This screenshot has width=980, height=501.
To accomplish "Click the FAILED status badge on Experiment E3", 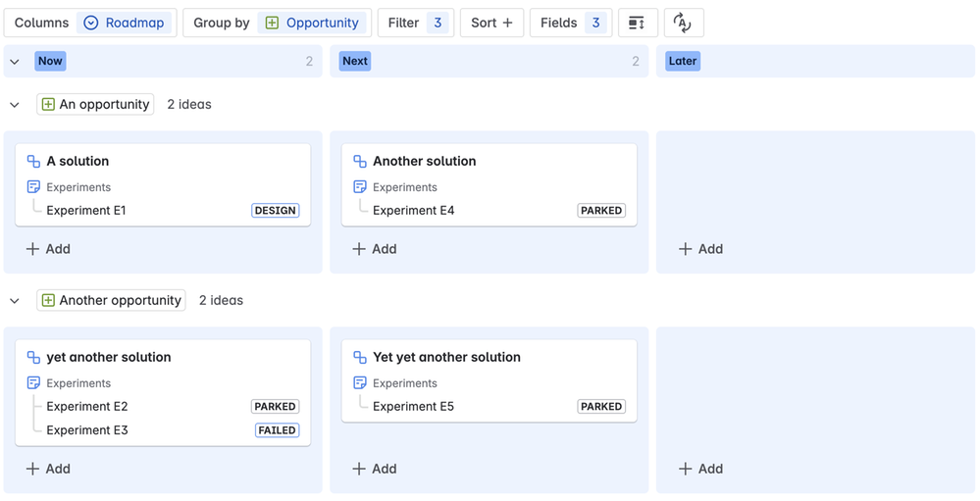I will click(x=278, y=429).
